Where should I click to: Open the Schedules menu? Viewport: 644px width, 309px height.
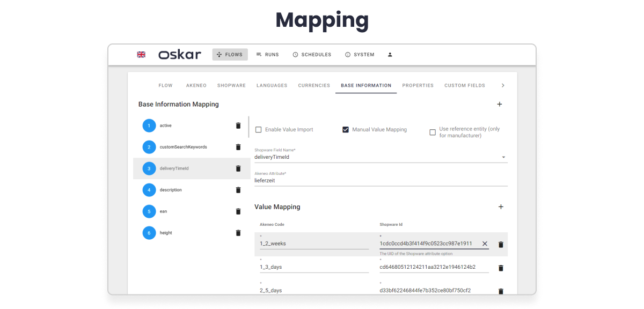[312, 55]
